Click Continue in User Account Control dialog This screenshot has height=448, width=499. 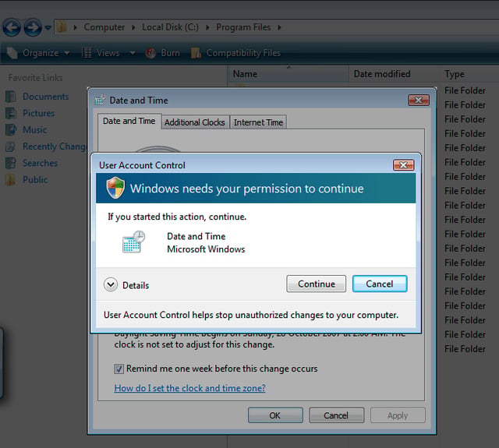(316, 284)
